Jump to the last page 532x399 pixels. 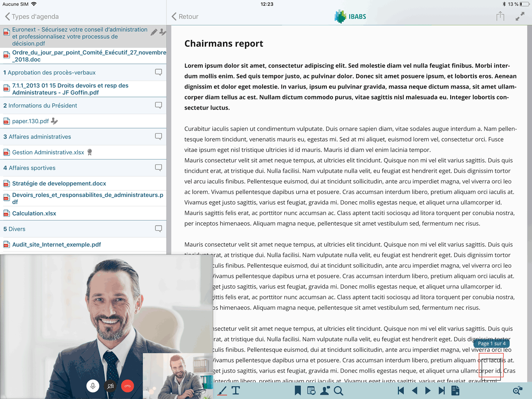[x=442, y=391]
